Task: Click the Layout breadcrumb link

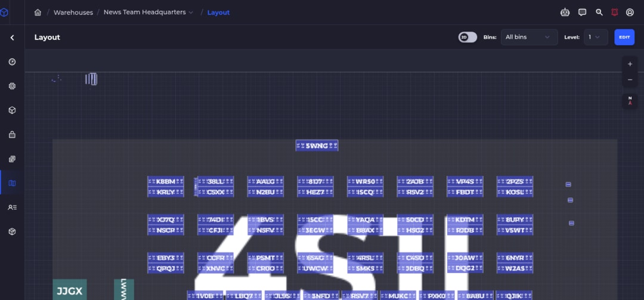Action: 218,13
